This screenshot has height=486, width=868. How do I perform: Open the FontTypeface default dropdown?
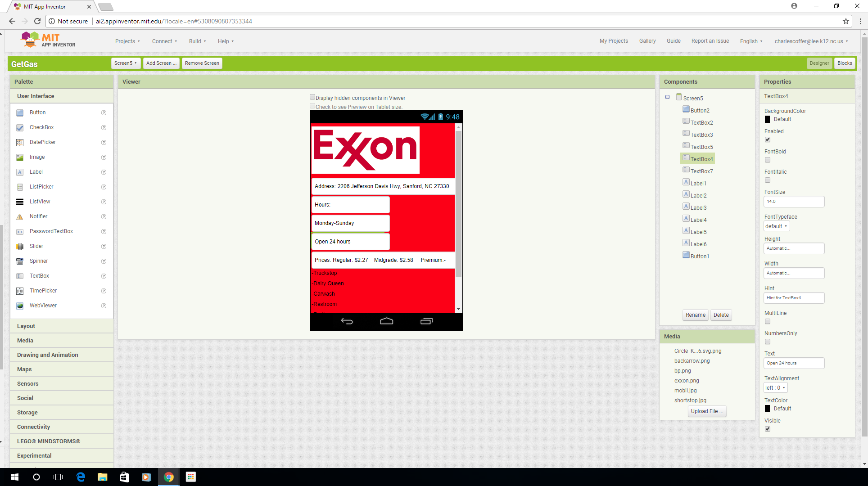click(776, 226)
